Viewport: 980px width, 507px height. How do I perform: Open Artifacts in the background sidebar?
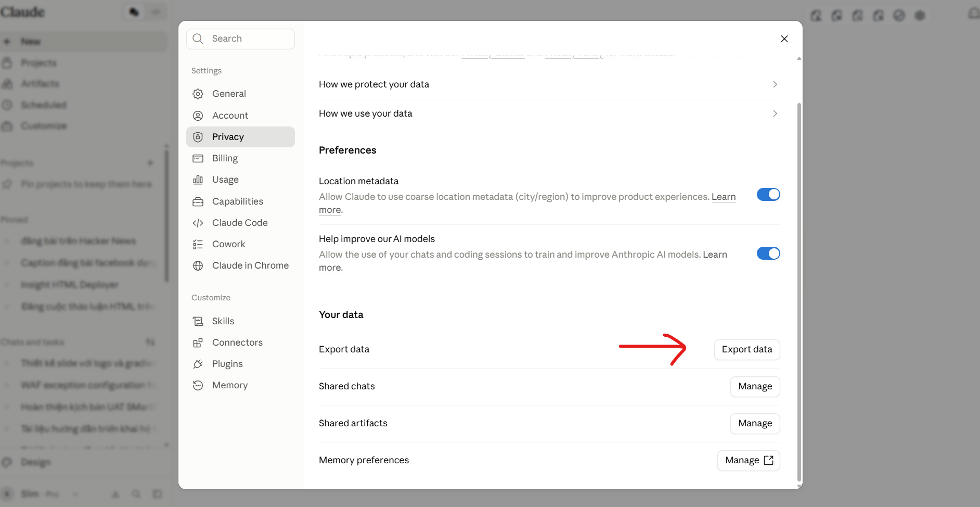click(x=83, y=84)
